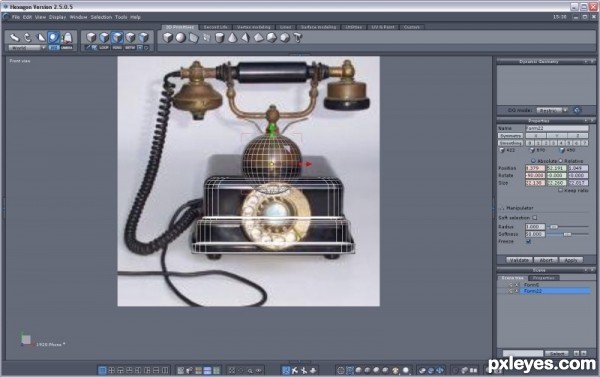The height and width of the screenshot is (377, 600).
Task: Select the faces selection mode cube icon
Action: coord(117,38)
